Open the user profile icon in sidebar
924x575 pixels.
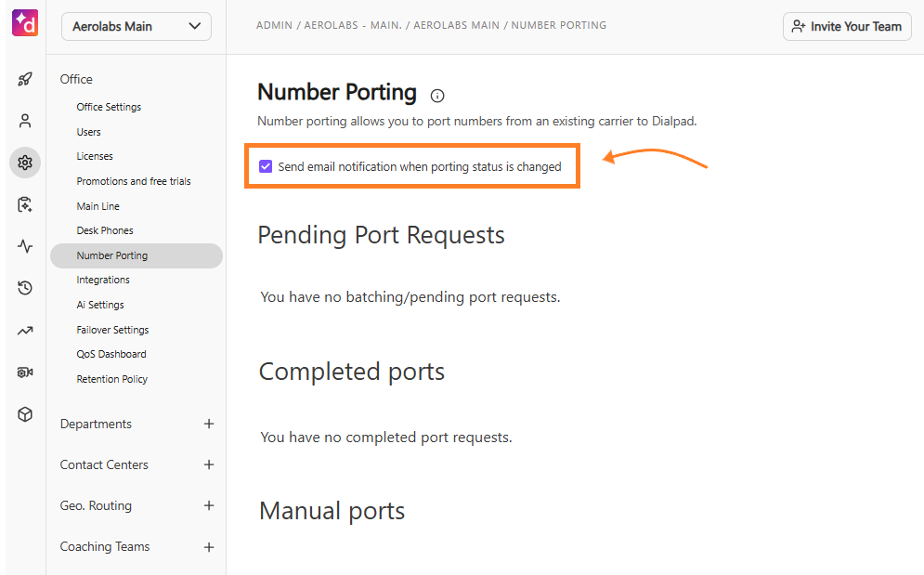(25, 121)
